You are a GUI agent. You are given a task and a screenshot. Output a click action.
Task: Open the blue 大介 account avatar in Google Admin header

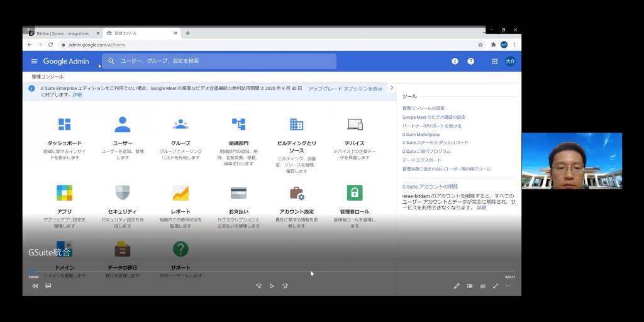pyautogui.click(x=510, y=61)
